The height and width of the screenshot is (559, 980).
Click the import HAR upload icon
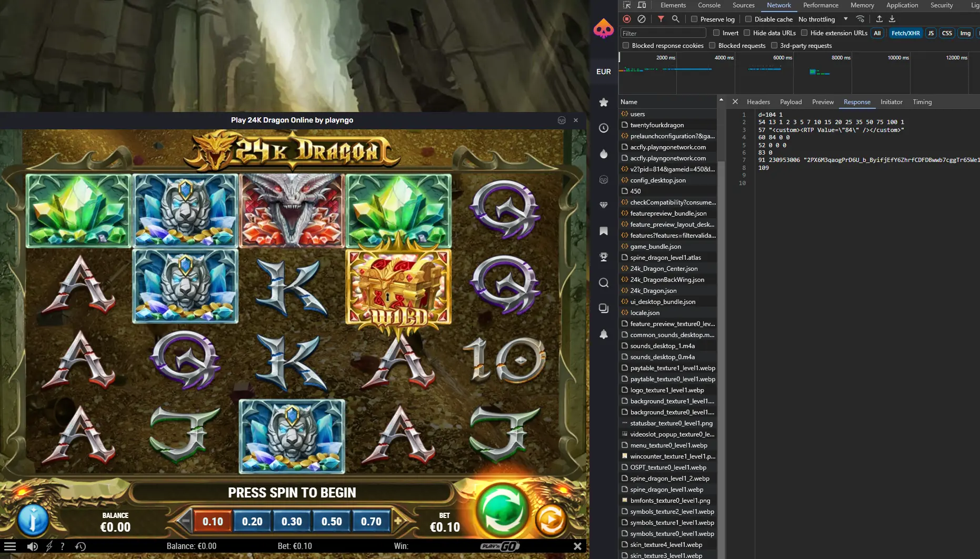click(x=879, y=19)
